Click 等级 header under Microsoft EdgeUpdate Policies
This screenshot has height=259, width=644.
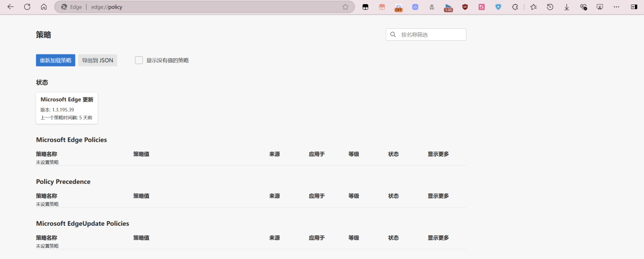[x=354, y=238]
